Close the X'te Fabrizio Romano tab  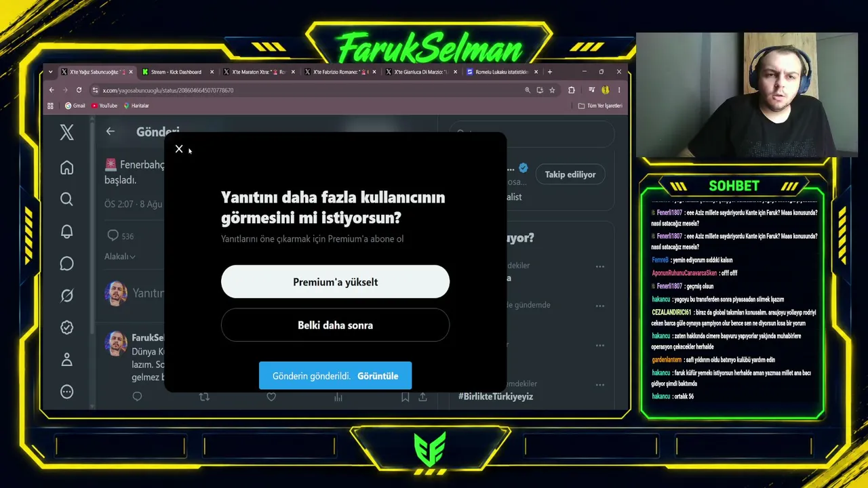[374, 72]
